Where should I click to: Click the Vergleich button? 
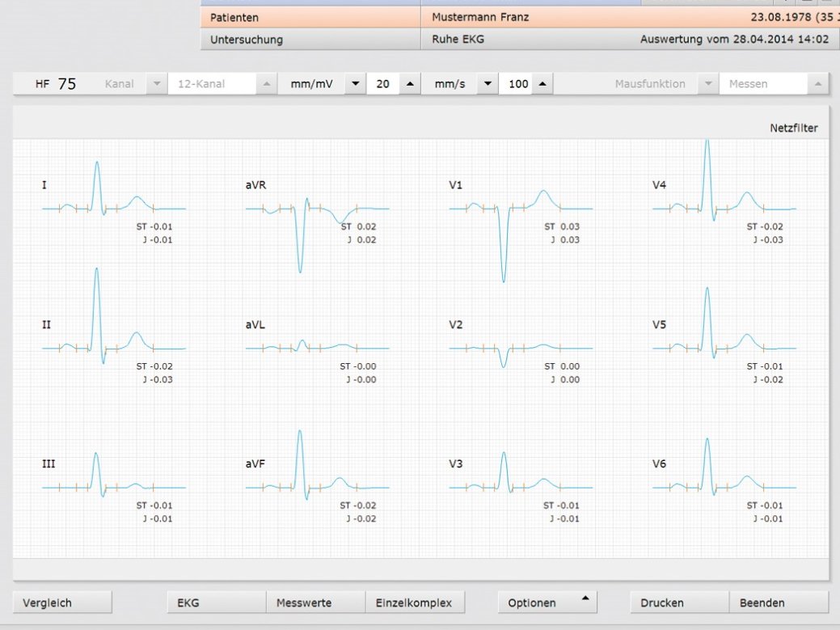click(x=62, y=603)
